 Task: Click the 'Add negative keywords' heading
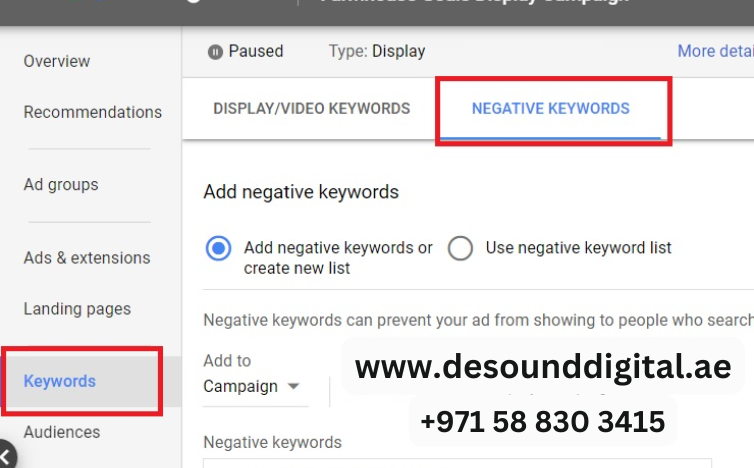point(301,192)
